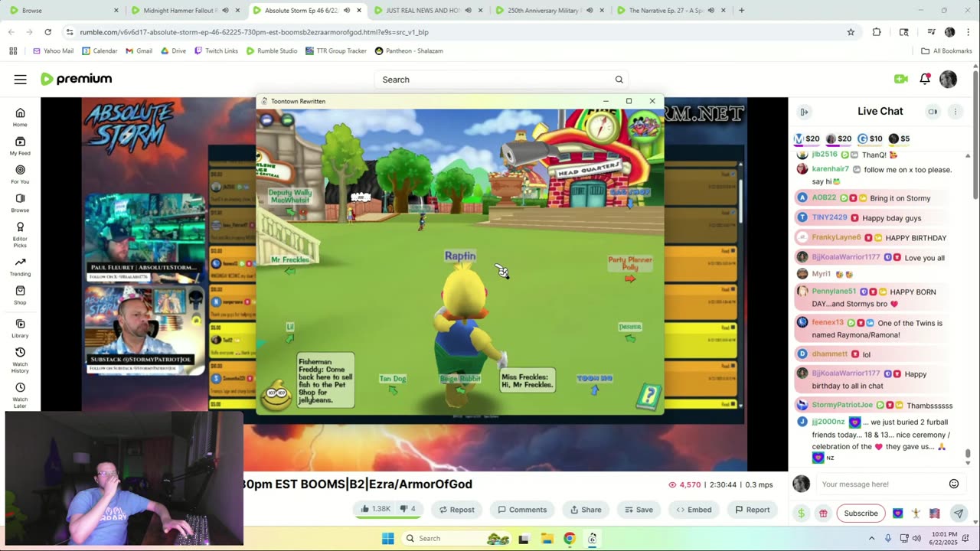This screenshot has width=980, height=551.
Task: Dislike the video with thumbs down
Action: point(408,510)
